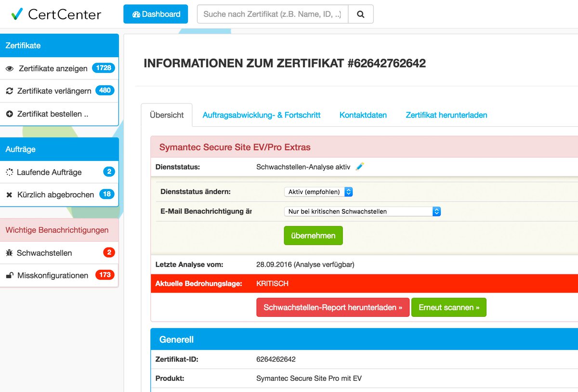The height and width of the screenshot is (392, 578).
Task: Click the Produkt label
Action: pos(170,379)
